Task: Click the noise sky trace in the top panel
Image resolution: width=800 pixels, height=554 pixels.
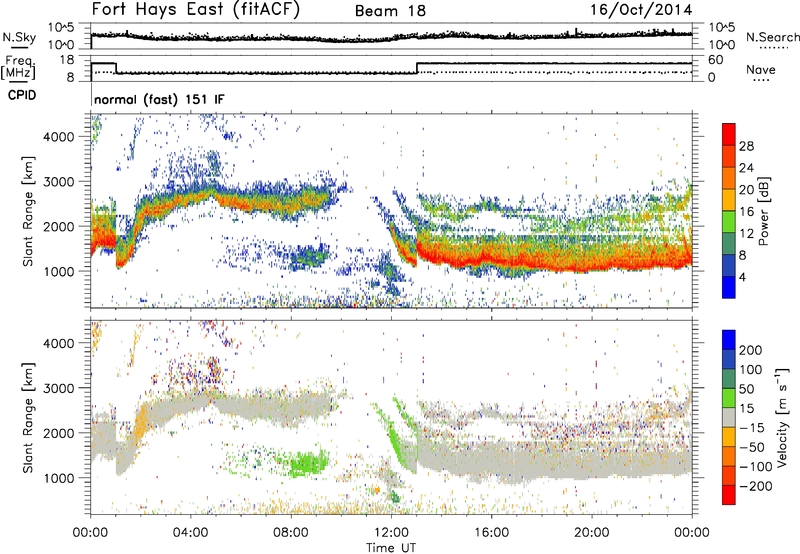Action: click(391, 36)
